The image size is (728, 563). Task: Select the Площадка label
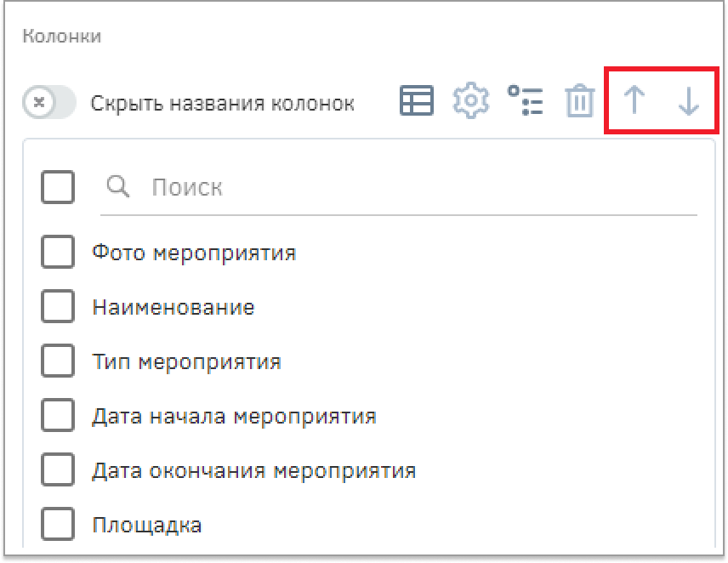[x=147, y=526]
